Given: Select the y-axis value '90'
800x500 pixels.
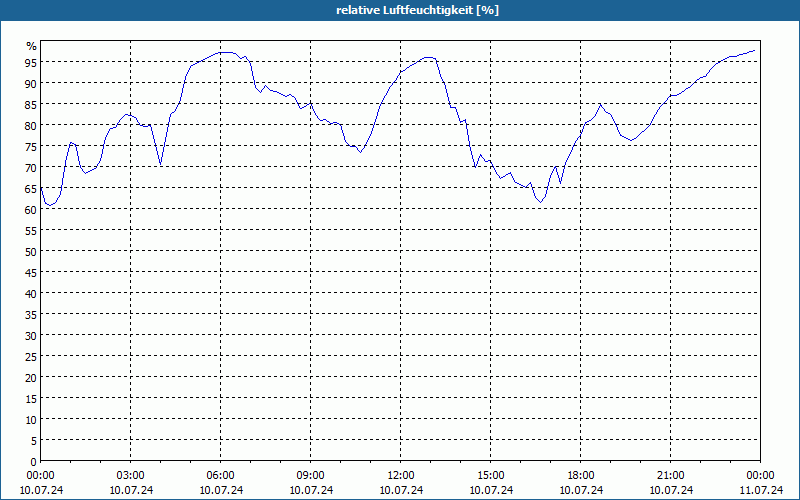Looking at the screenshot, I should tap(31, 83).
